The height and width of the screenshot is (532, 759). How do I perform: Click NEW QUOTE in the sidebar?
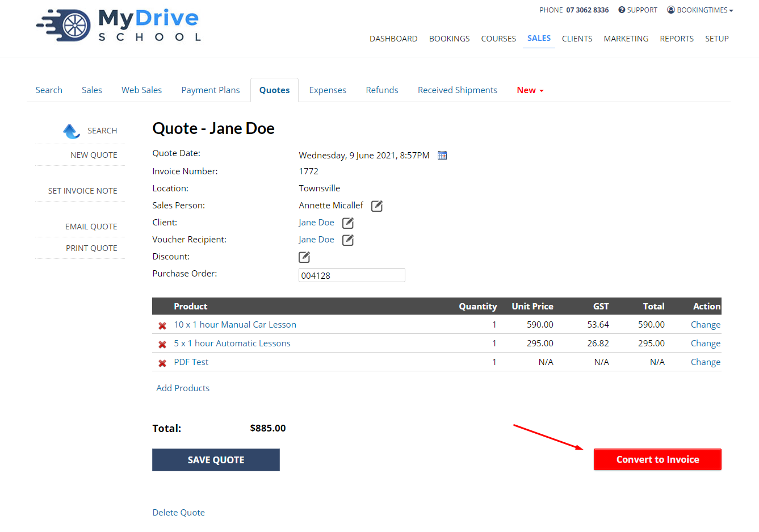[94, 155]
